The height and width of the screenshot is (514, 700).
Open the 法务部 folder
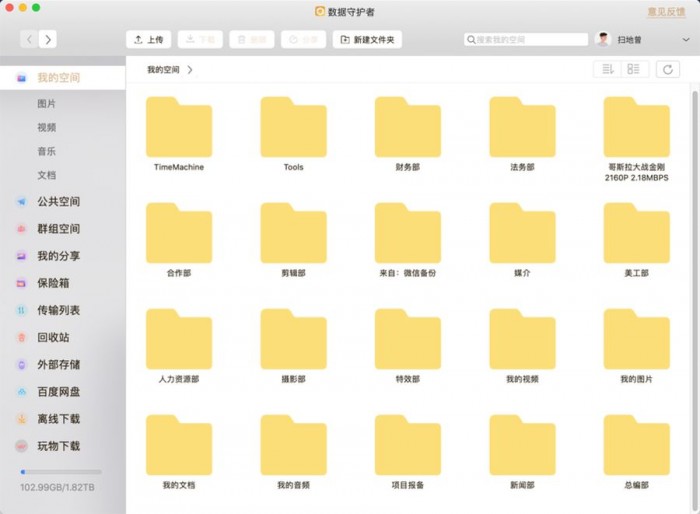[x=522, y=127]
